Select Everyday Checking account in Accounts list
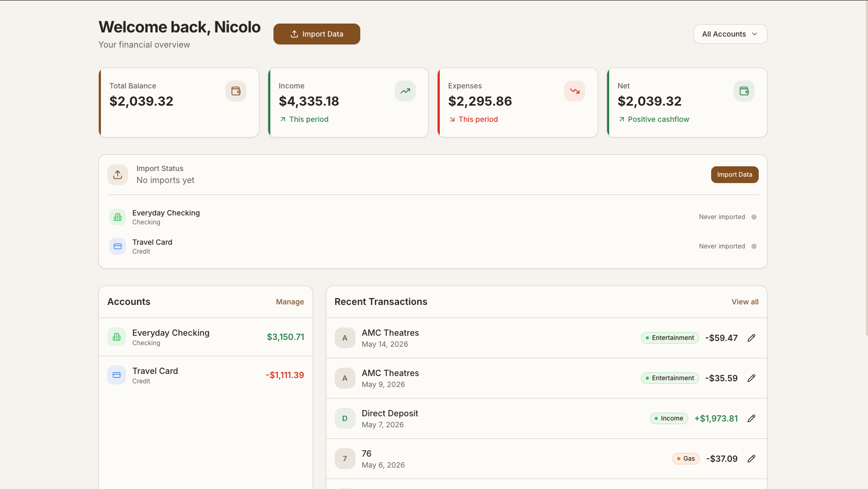This screenshot has width=868, height=489. tap(205, 337)
